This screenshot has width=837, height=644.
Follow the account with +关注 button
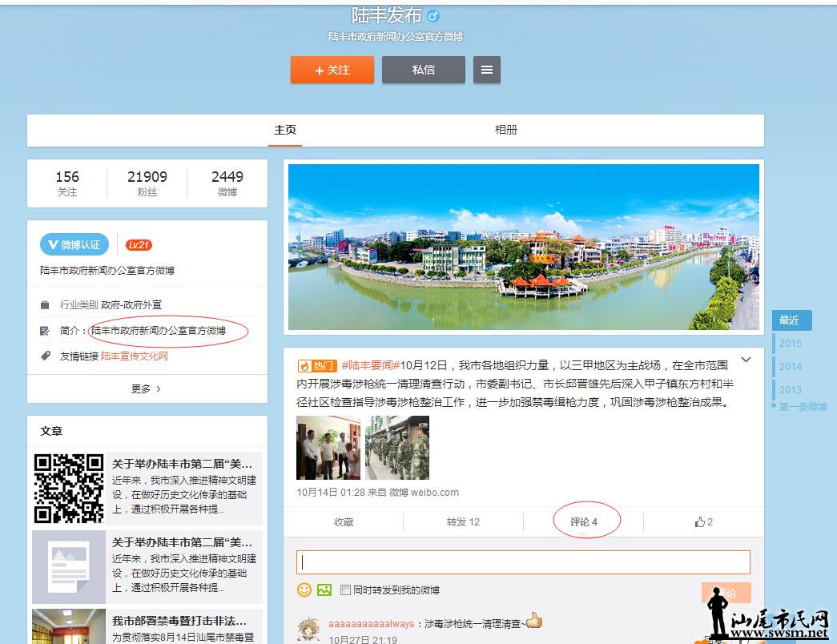tap(332, 70)
